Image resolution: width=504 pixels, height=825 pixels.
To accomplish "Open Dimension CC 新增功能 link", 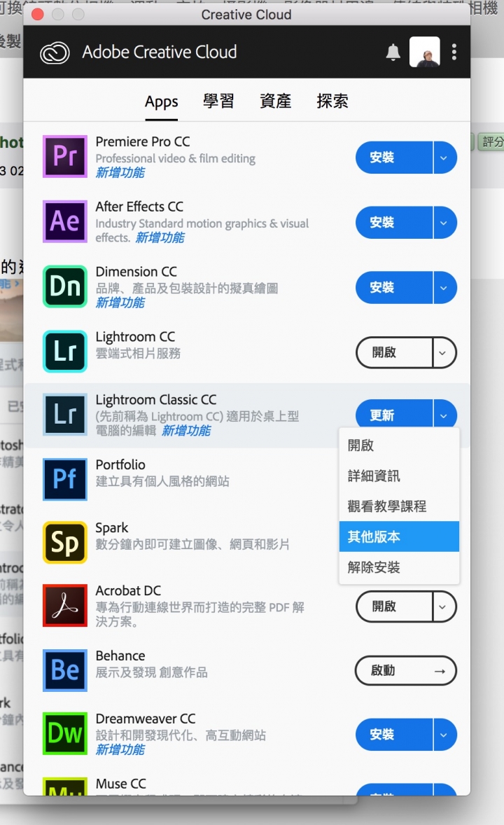I will click(x=120, y=303).
